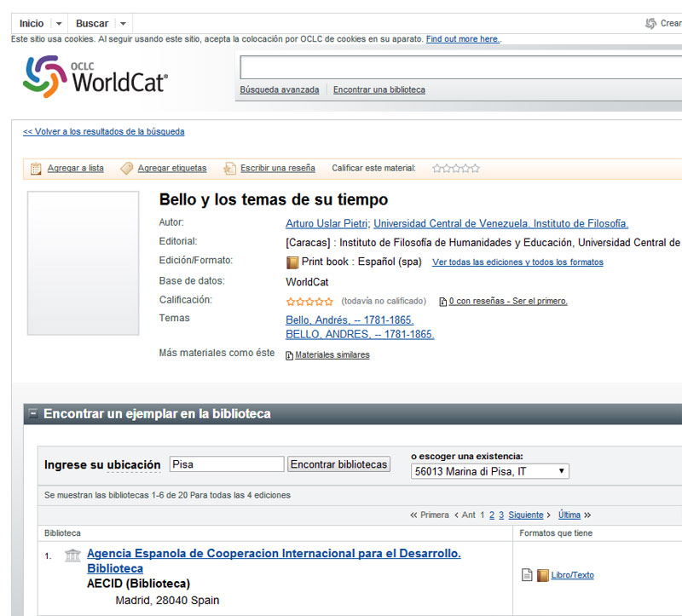Open subject Bello, Andrés, -- 1781-1865
Image resolution: width=682 pixels, height=616 pixels.
[350, 320]
